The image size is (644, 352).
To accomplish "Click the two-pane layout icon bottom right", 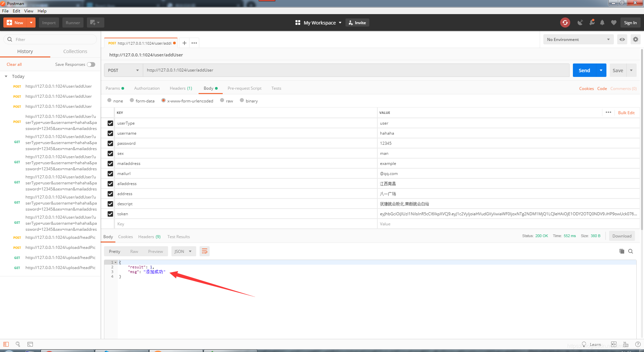I will pos(614,344).
